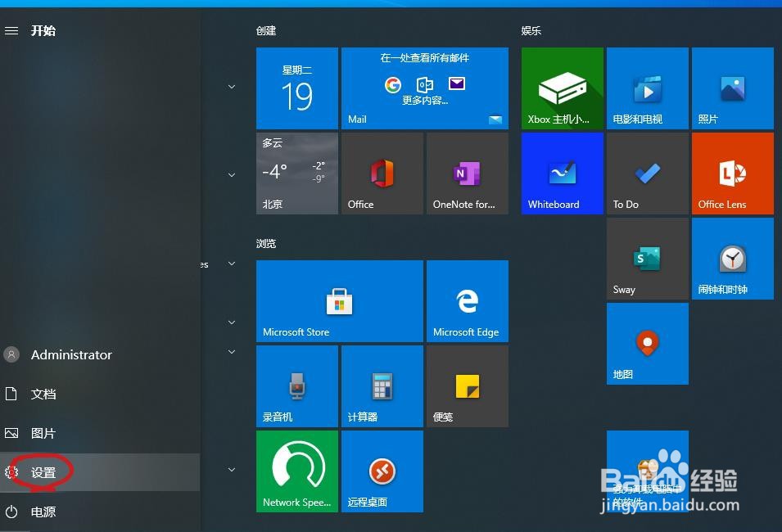
Task: Open the 便笺 sticky notes tile
Action: 468,386
